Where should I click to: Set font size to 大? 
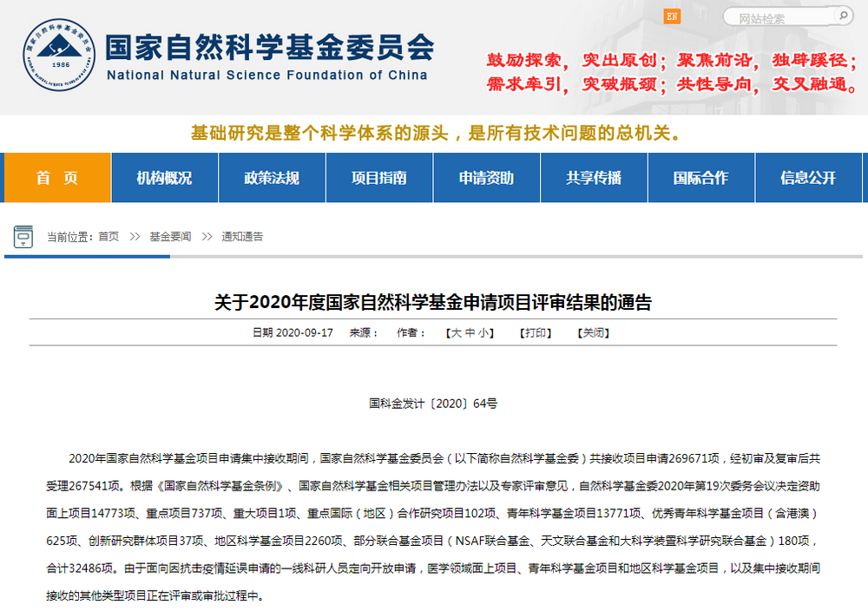(457, 332)
